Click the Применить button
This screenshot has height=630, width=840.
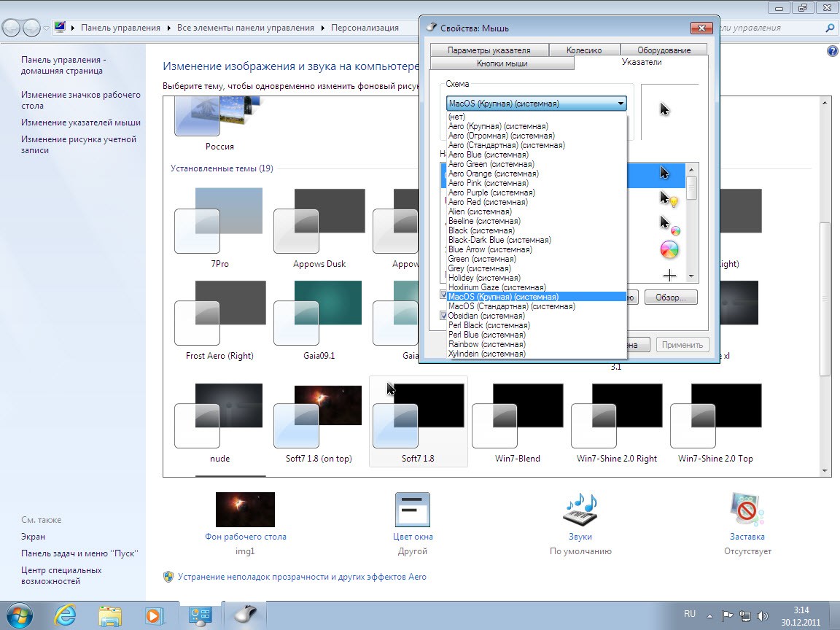point(682,344)
